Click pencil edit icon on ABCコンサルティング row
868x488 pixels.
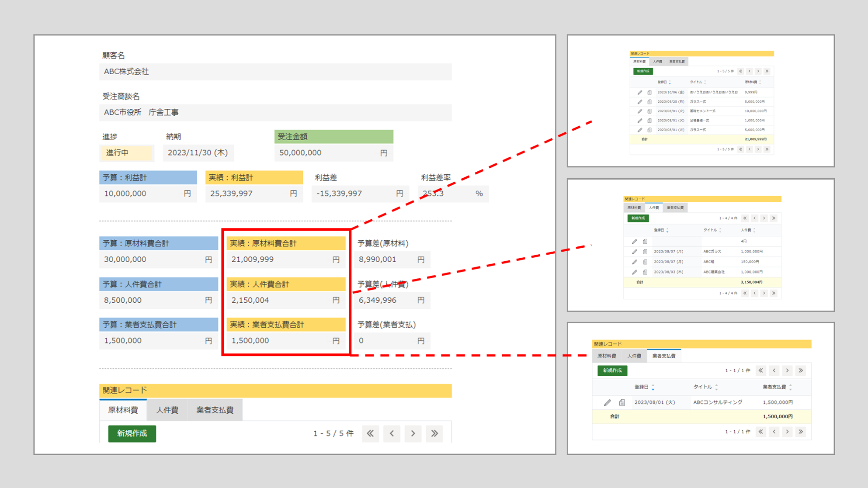tap(608, 402)
